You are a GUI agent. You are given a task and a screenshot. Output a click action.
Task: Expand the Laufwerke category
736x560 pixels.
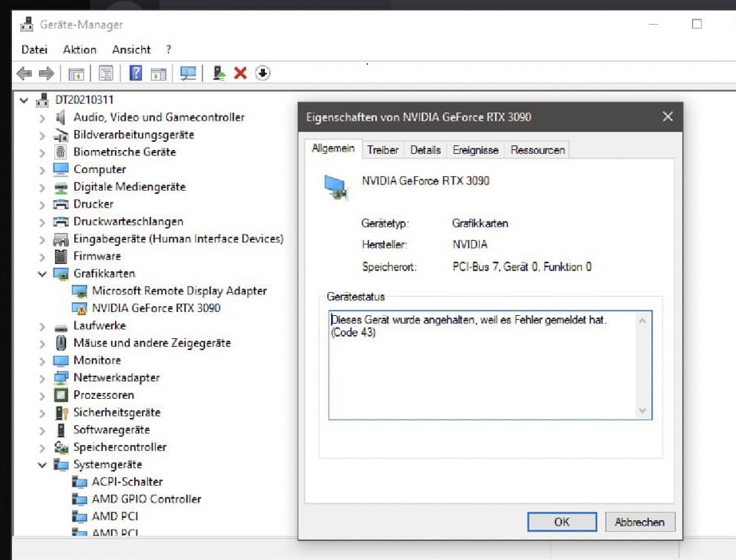42,326
